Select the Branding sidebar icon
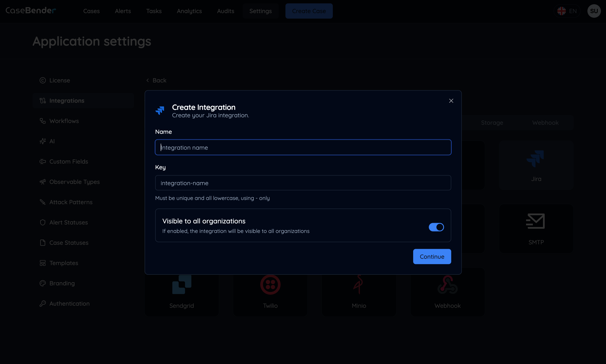 click(x=43, y=283)
